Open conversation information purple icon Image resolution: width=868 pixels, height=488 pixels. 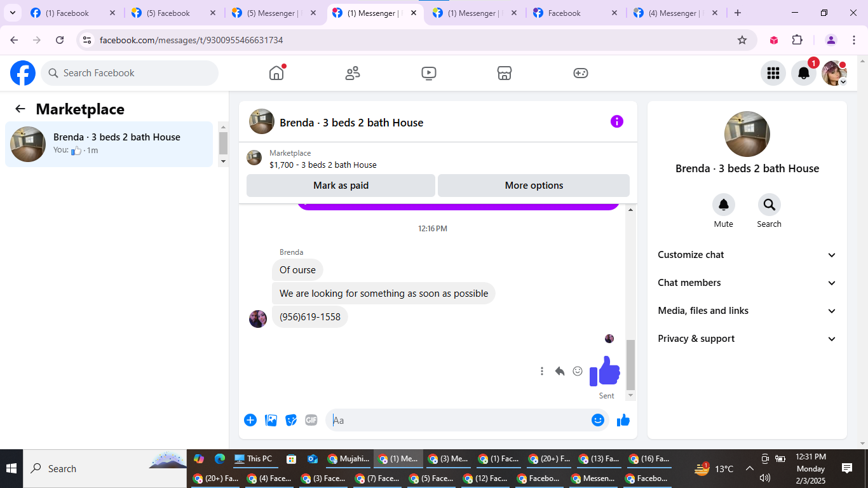coord(617,121)
